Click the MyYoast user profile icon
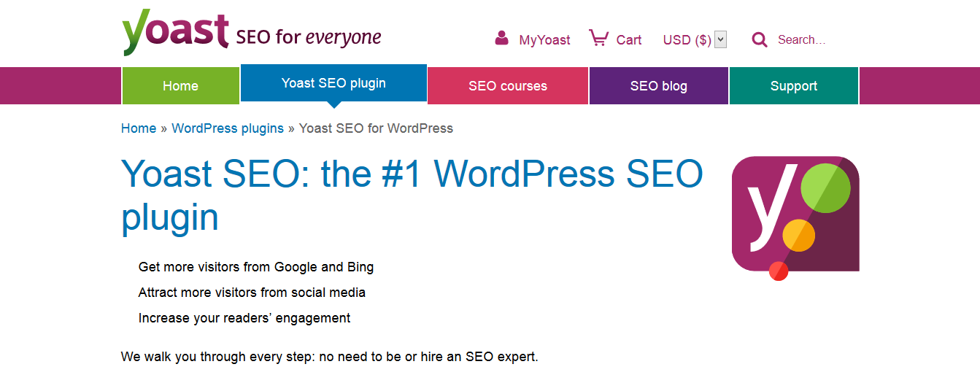 [x=501, y=38]
